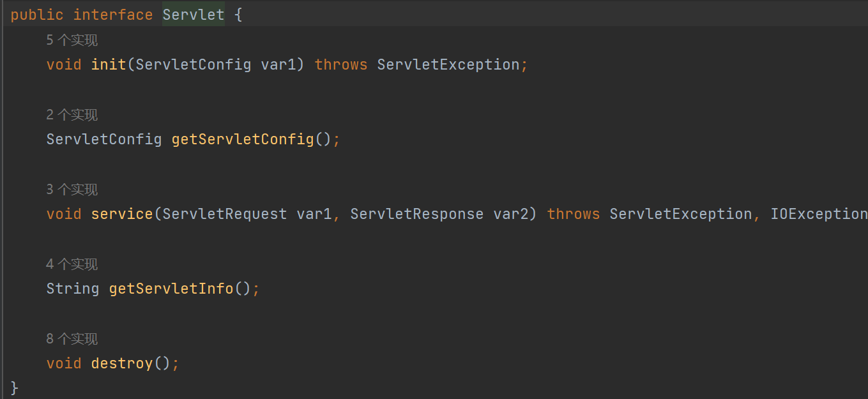The width and height of the screenshot is (868, 399).
Task: Click the Servlet interface name
Action: [193, 15]
